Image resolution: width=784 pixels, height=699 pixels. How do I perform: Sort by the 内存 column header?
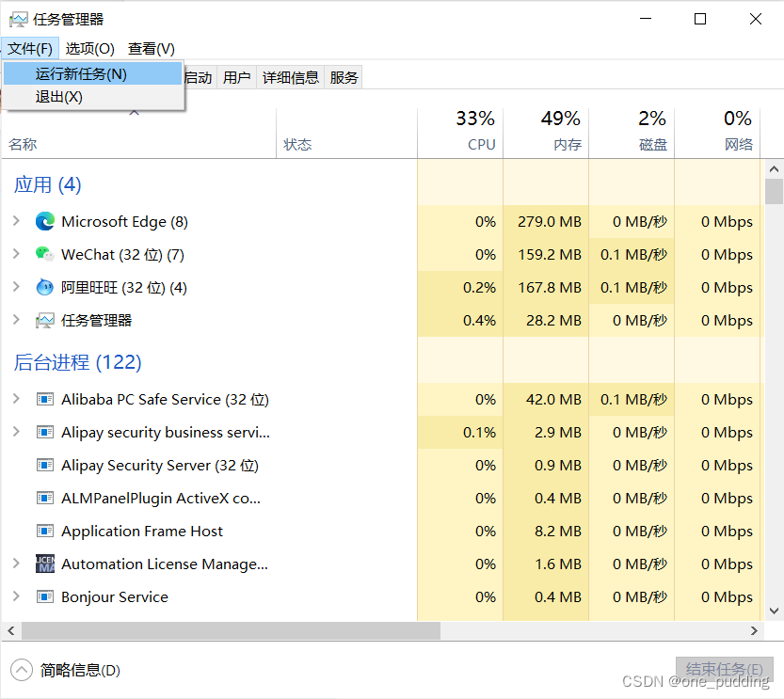546,132
